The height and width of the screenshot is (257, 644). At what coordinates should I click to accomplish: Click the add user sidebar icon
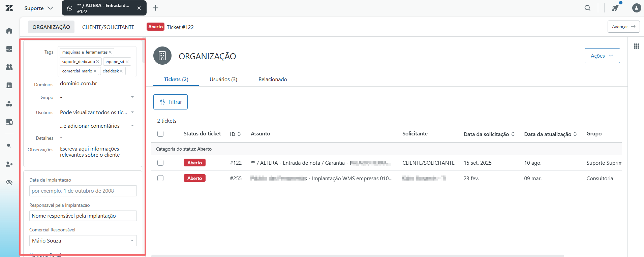click(x=9, y=164)
